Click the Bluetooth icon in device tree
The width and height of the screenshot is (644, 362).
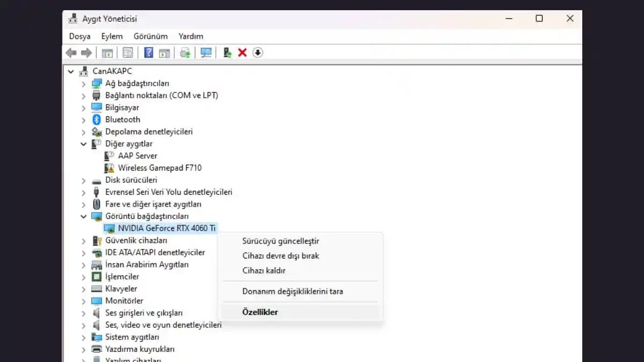coord(97,120)
